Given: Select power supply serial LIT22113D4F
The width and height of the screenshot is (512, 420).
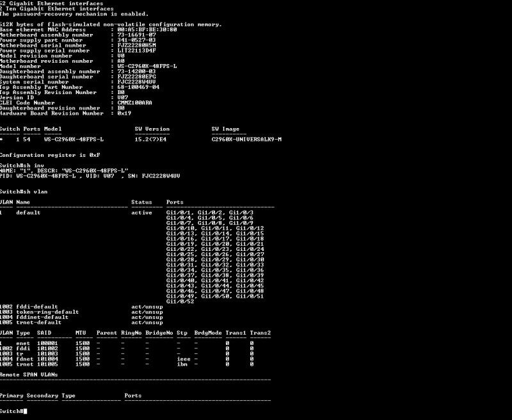Looking at the screenshot, I should pos(136,51).
